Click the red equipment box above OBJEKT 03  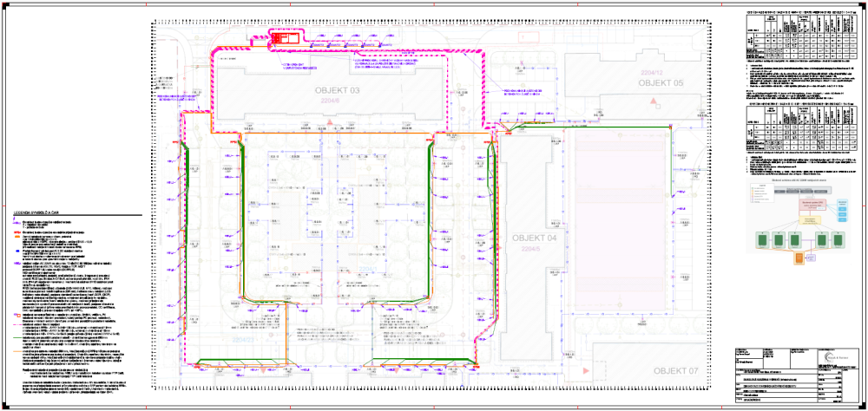285,38
